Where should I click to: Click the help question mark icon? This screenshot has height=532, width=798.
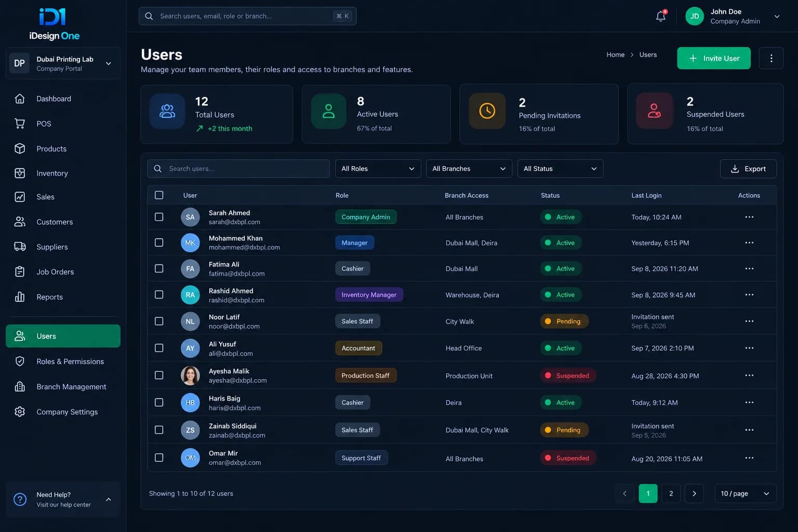click(x=20, y=499)
